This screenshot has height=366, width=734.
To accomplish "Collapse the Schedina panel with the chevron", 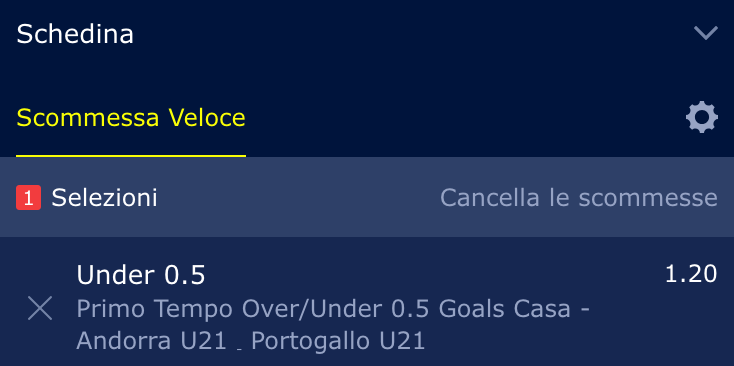I will tap(705, 33).
